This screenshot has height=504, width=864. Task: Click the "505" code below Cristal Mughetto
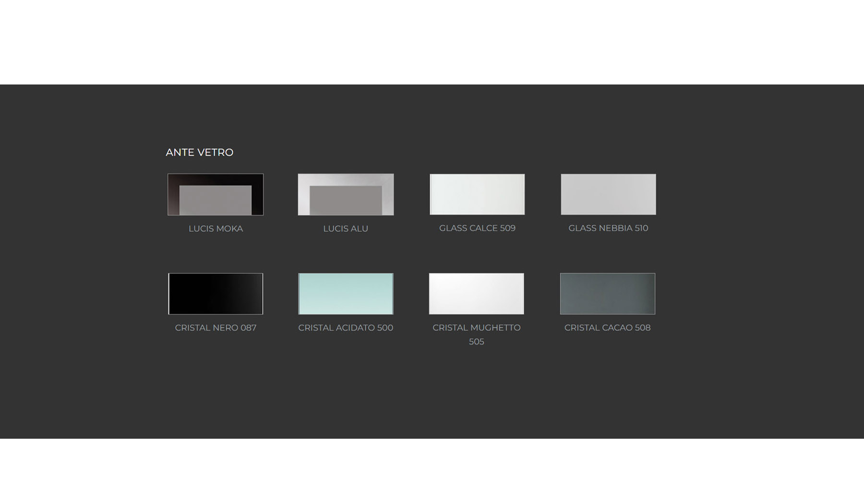click(x=476, y=342)
